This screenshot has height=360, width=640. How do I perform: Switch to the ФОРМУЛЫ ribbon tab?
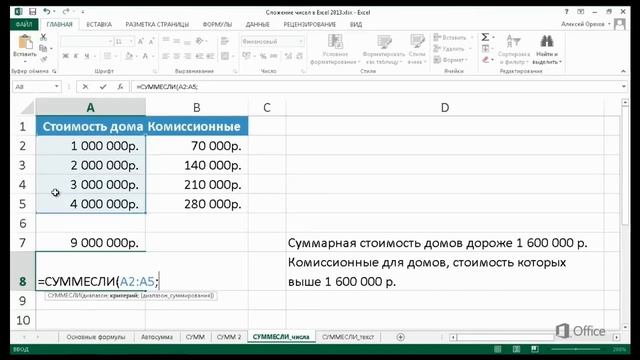coord(217,24)
